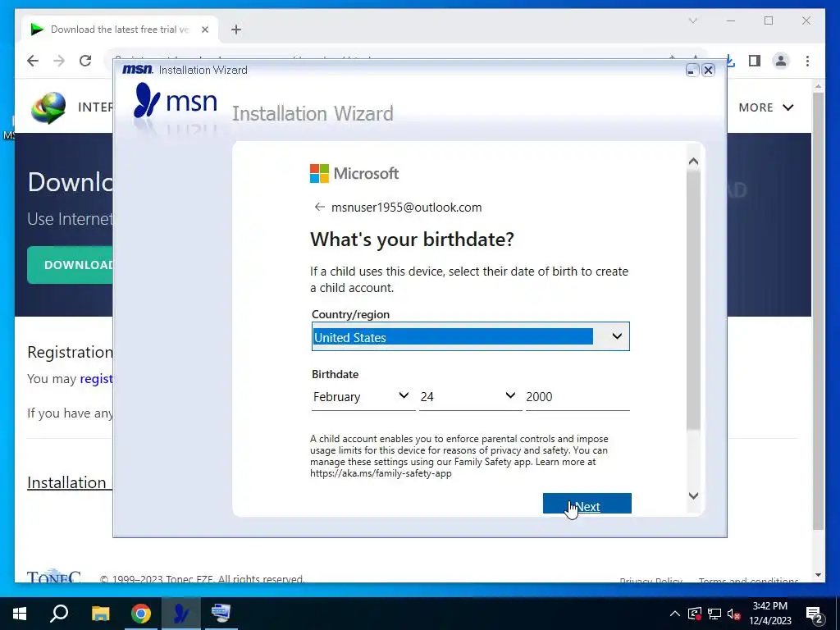Click the network icon in the system tray

[714, 614]
